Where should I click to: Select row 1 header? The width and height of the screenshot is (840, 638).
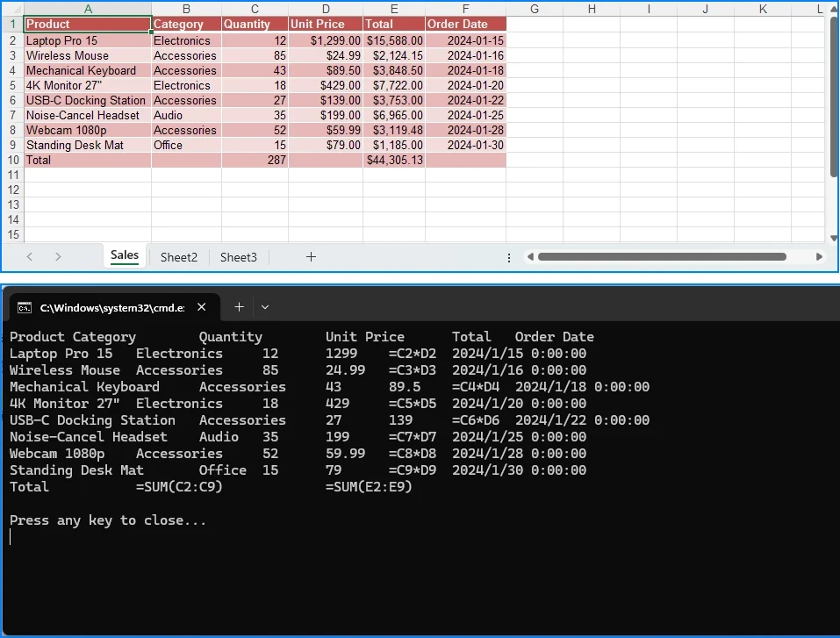click(13, 24)
